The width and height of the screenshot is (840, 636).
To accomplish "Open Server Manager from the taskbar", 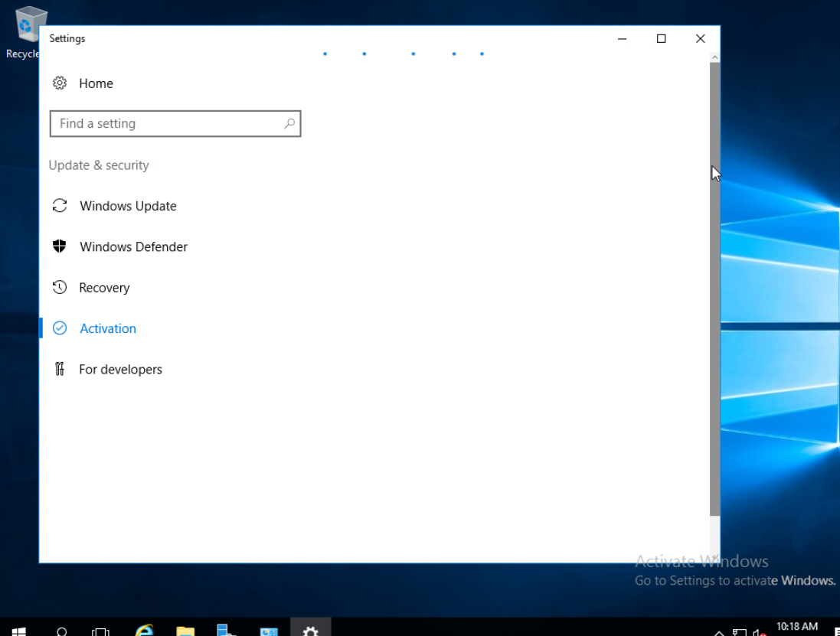I will pos(227,630).
